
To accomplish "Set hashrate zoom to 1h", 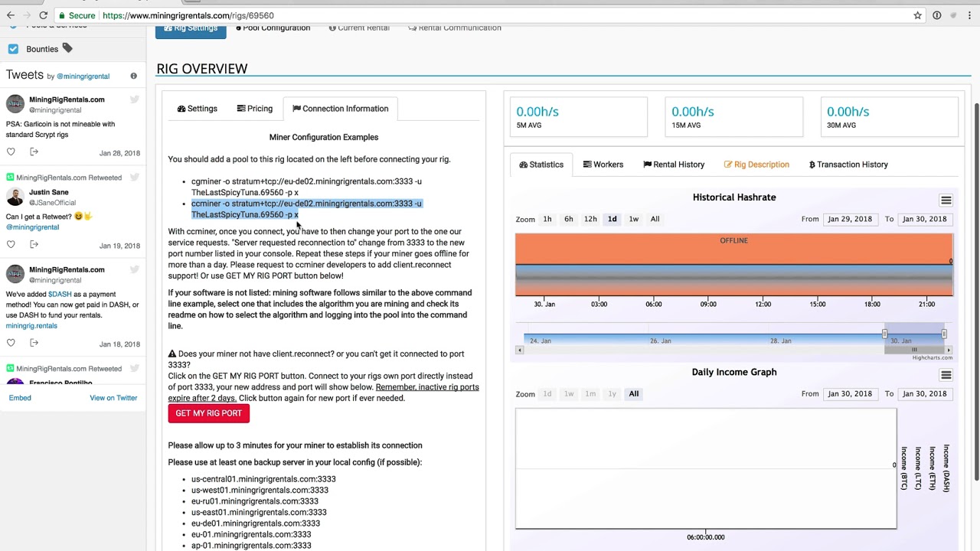I will 547,219.
